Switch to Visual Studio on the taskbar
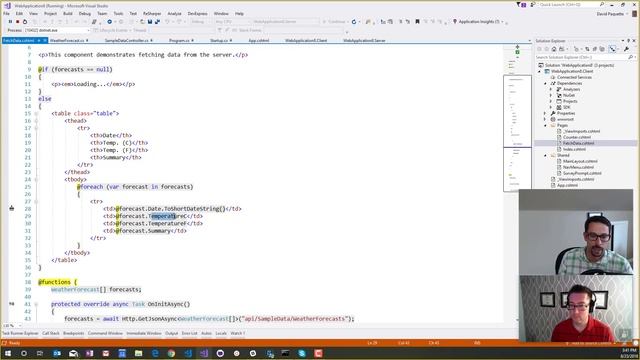Image resolution: width=640 pixels, height=360 pixels. tap(204, 353)
